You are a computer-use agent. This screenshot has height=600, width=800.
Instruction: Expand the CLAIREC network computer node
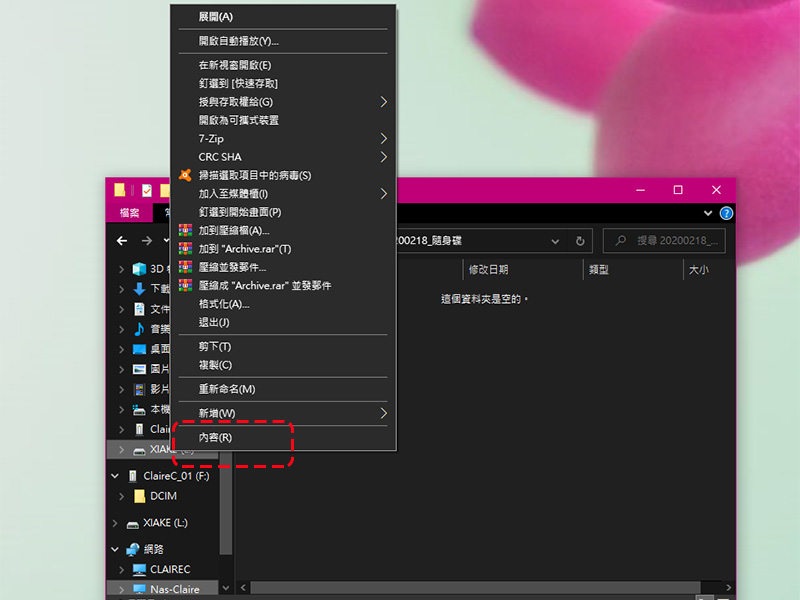pos(121,569)
